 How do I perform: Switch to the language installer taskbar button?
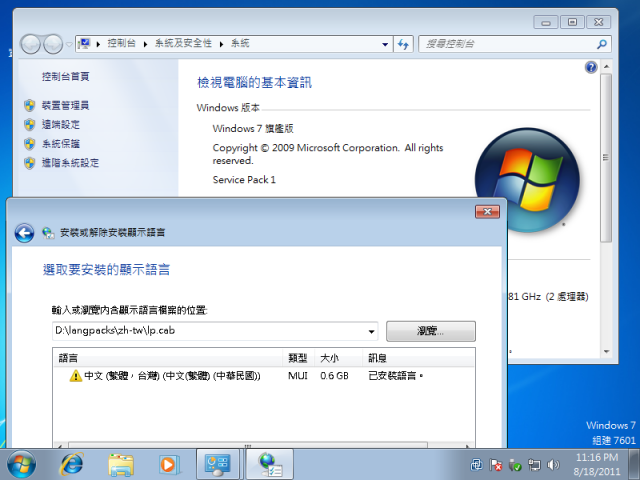click(x=269, y=464)
